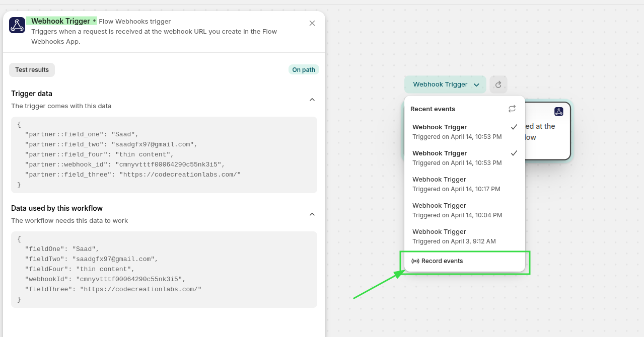
Task: Click the Webhook Trigger title in panel header
Action: coord(60,21)
